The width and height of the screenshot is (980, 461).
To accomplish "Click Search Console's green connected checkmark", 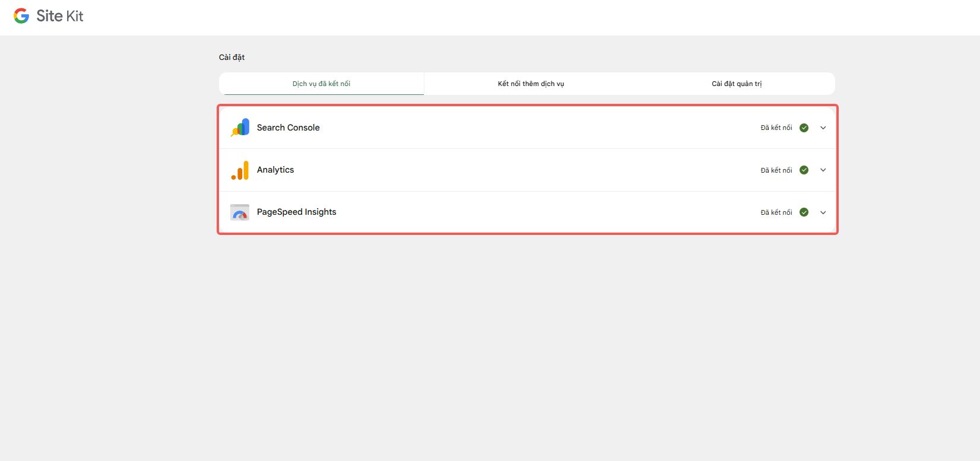I will (x=804, y=128).
